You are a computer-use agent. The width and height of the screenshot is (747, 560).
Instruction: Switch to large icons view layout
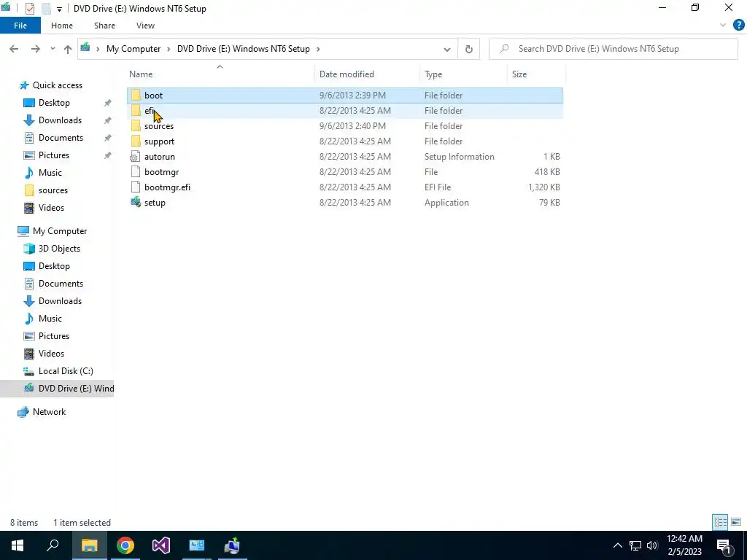(x=736, y=522)
